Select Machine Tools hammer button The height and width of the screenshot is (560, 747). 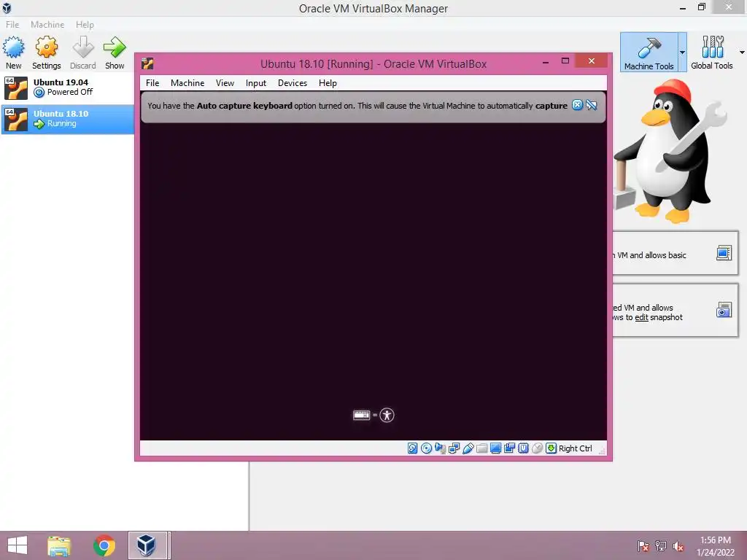coord(649,52)
